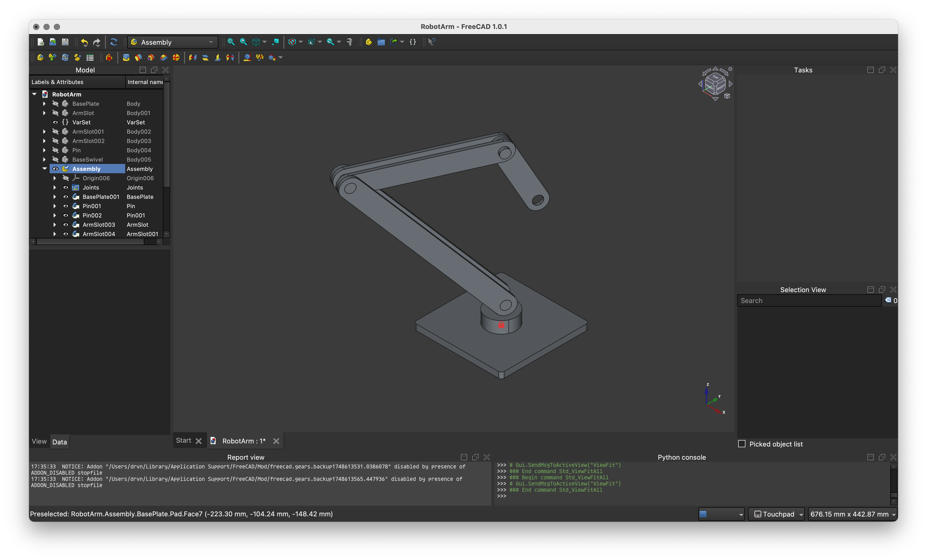Click the Measure caliper tool icon
Viewport: 927px width, 560px height.
point(349,42)
